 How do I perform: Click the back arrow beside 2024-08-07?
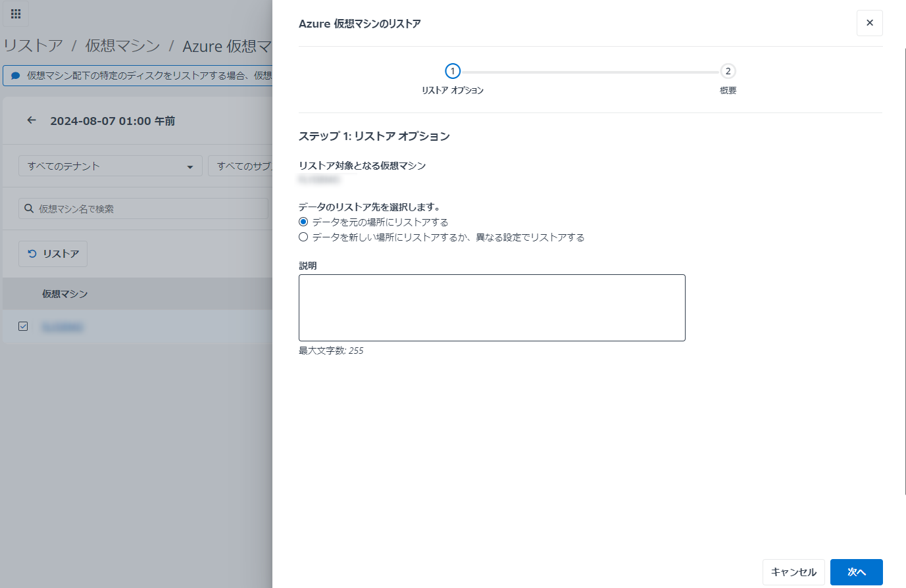32,120
